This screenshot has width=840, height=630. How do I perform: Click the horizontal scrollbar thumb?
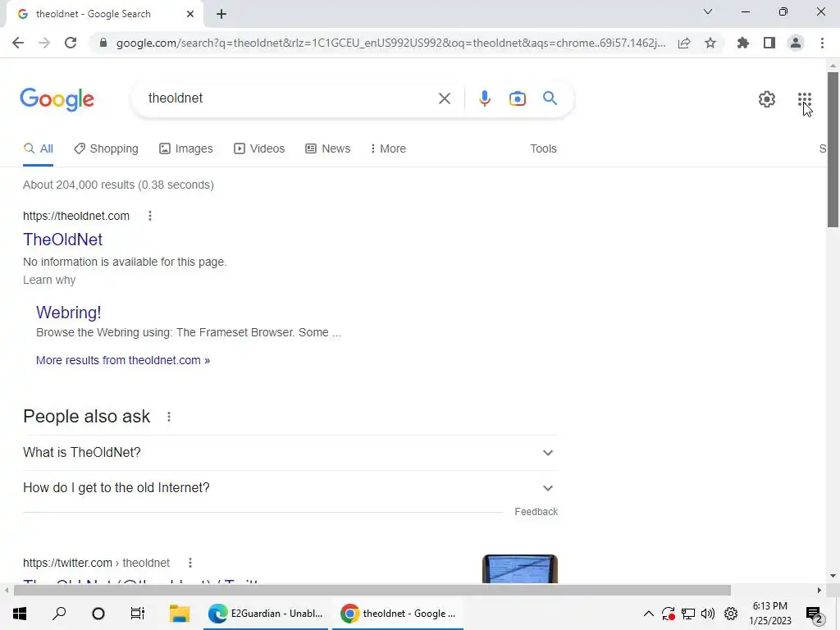[372, 591]
